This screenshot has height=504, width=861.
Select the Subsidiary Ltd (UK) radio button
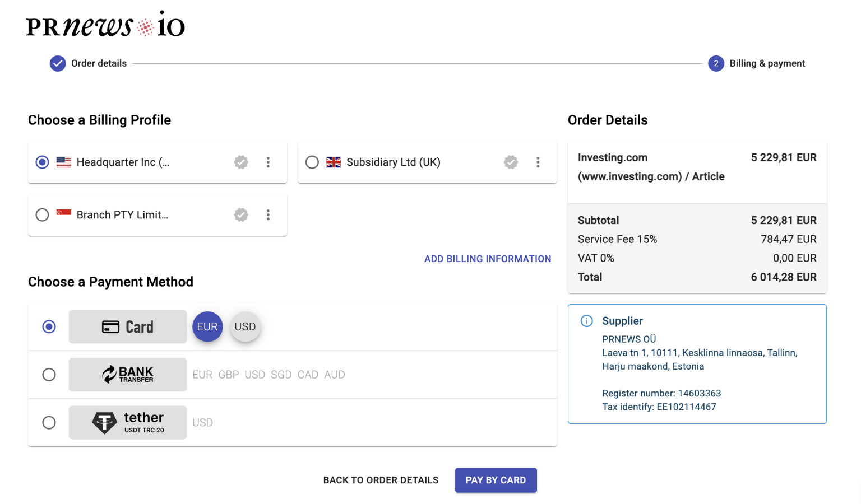tap(312, 162)
